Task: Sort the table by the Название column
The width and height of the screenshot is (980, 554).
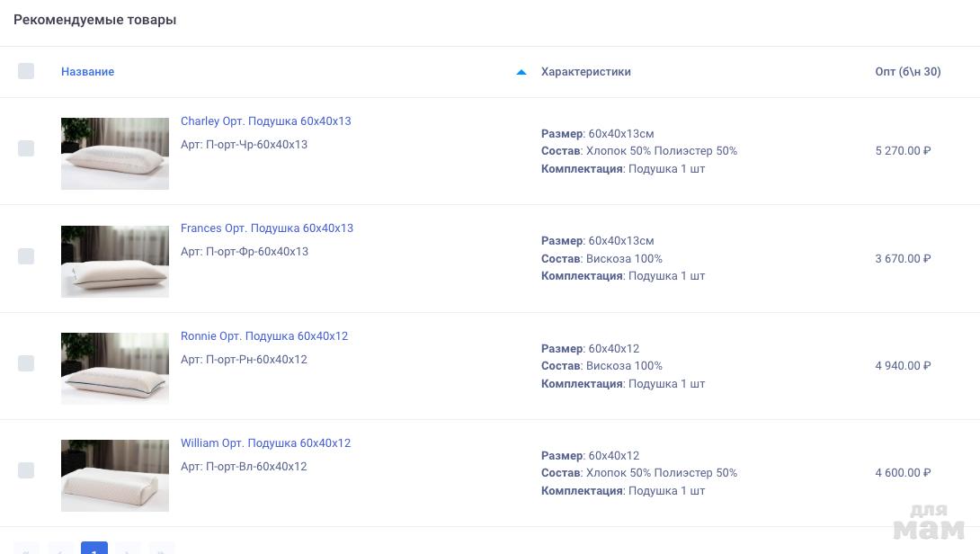Action: click(x=87, y=72)
